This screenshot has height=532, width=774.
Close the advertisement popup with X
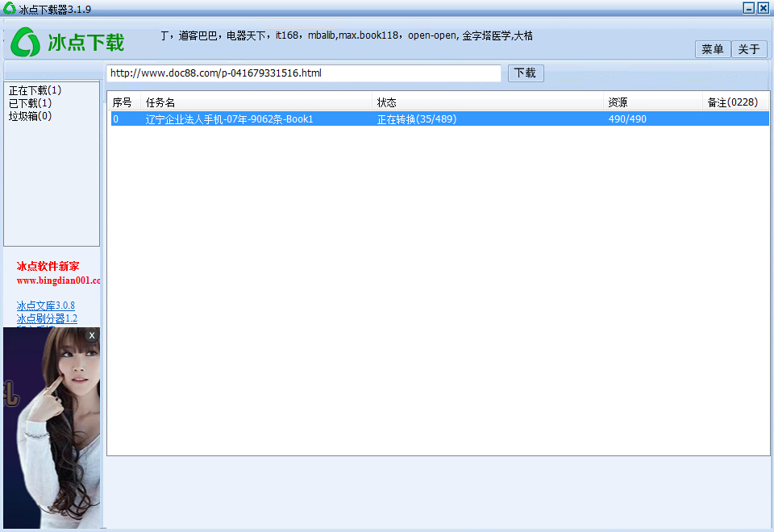[91, 335]
